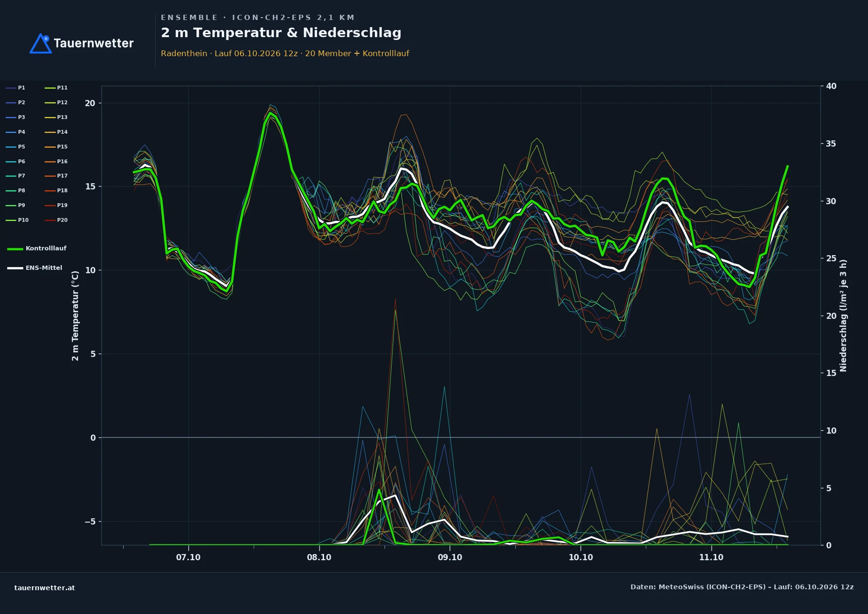Select the P20 legend entry
The image size is (868, 614).
coord(56,220)
